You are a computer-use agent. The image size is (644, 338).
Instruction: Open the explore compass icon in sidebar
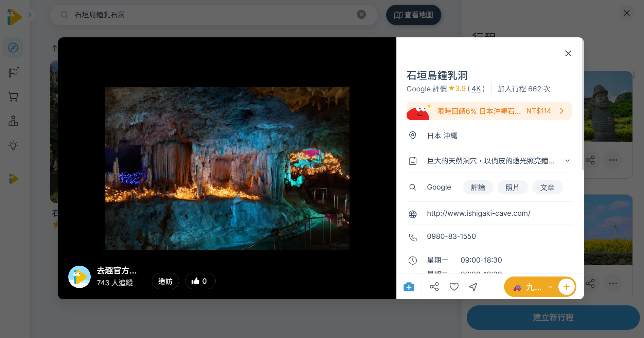pyautogui.click(x=13, y=48)
